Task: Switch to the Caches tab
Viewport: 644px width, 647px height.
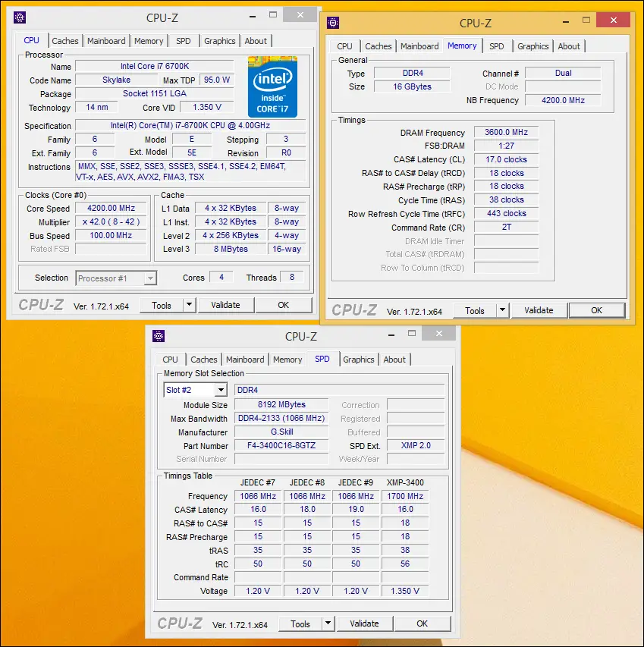Action: point(65,41)
